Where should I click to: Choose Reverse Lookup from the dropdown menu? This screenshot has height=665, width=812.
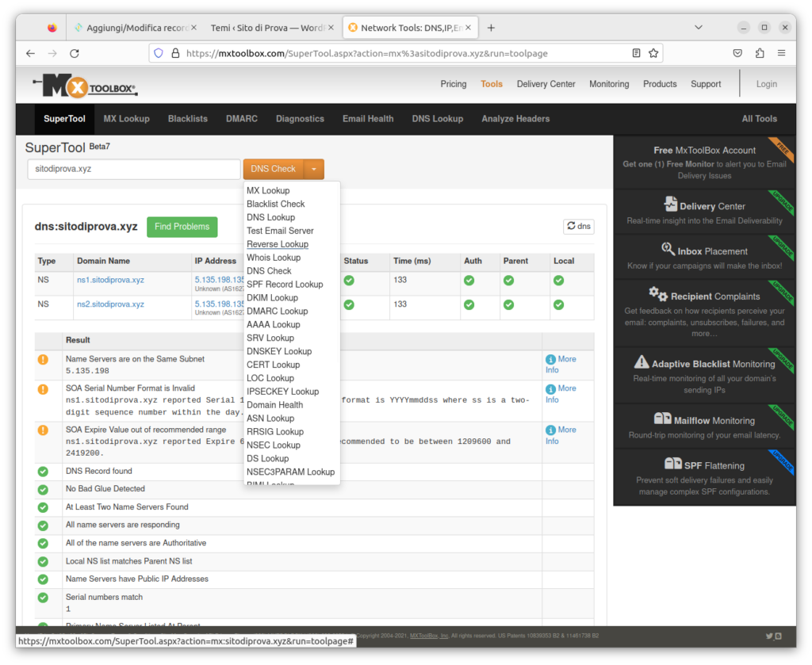(278, 244)
